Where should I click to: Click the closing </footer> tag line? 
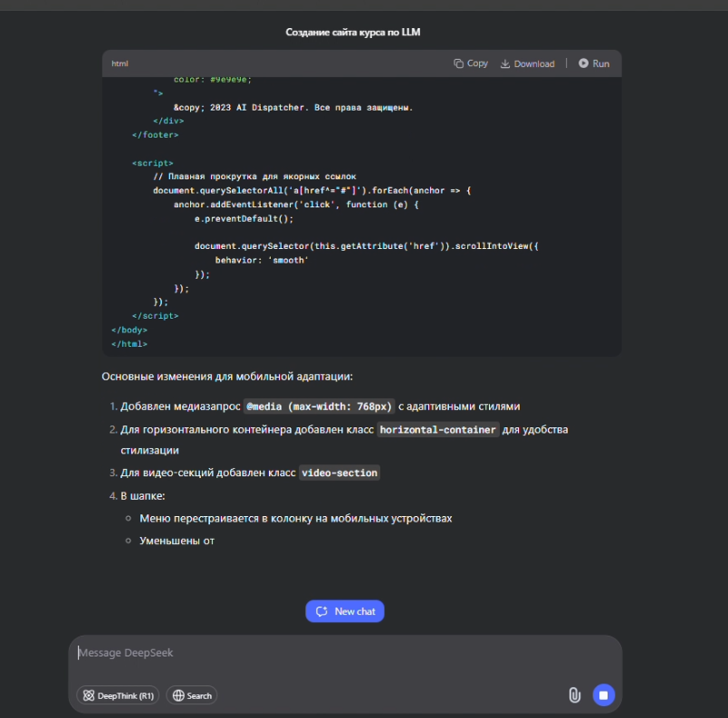pos(155,135)
